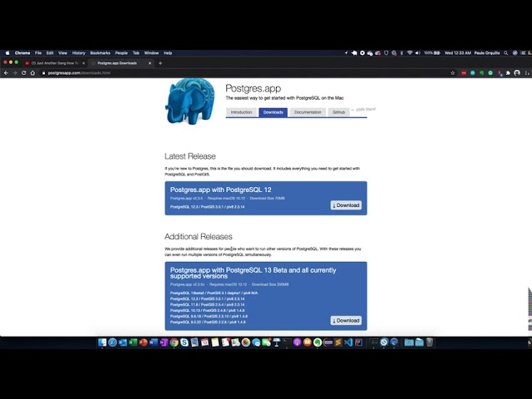Open OneNote from the dock
This screenshot has height=399, width=532.
[x=164, y=342]
